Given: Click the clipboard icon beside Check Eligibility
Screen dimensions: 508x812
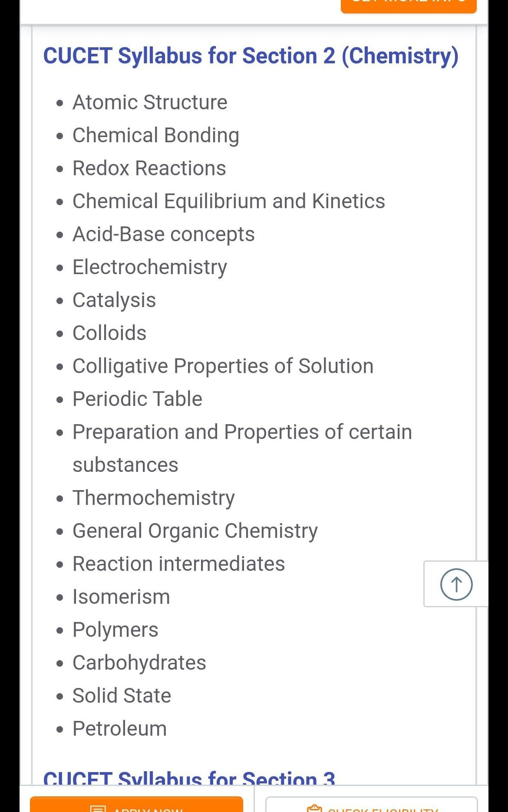Looking at the screenshot, I should 314,809.
